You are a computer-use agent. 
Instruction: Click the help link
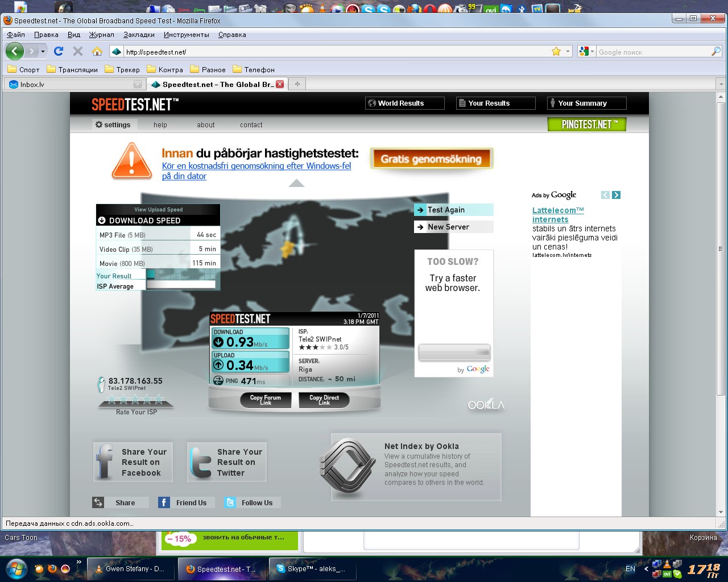[x=160, y=125]
